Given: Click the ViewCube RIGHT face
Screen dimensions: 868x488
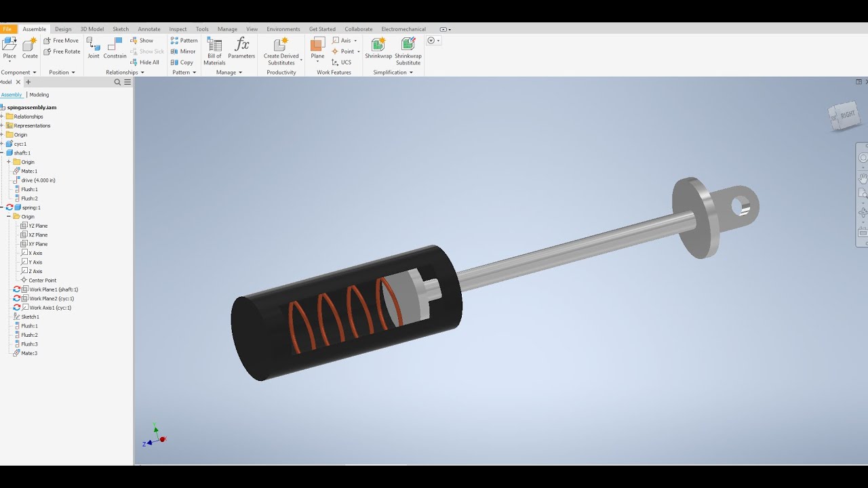Looking at the screenshot, I should tap(846, 116).
